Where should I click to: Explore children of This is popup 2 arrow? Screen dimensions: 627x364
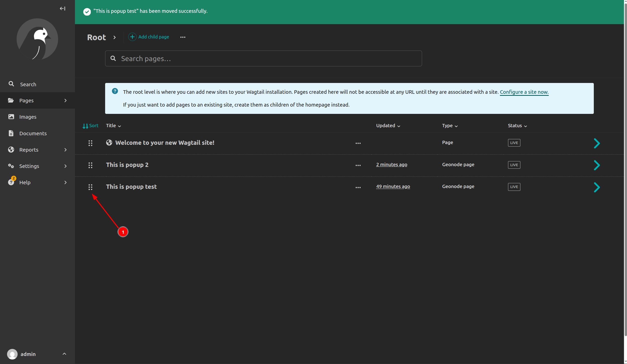click(x=597, y=165)
